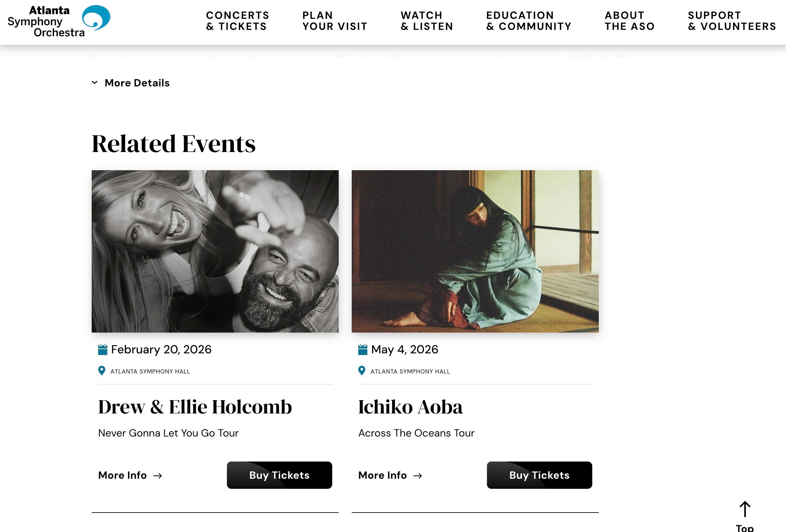Open the Education & Community menu

(529, 21)
